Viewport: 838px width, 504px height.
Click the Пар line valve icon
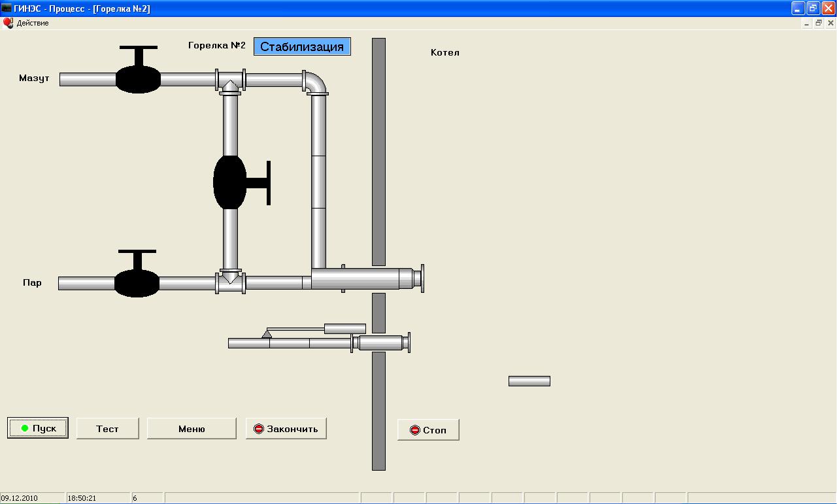pos(137,282)
